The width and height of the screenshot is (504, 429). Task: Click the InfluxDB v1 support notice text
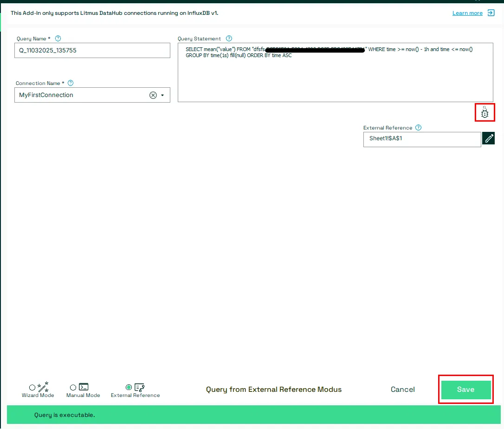pos(115,13)
